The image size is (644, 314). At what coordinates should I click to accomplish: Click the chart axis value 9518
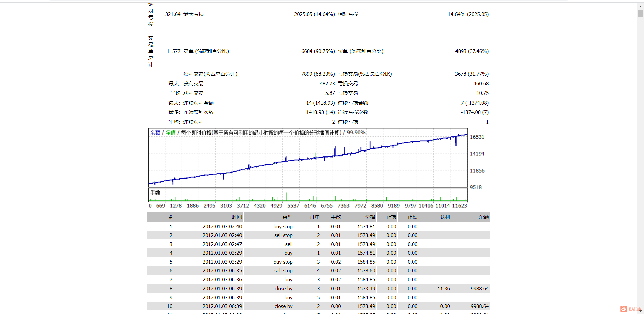[476, 187]
